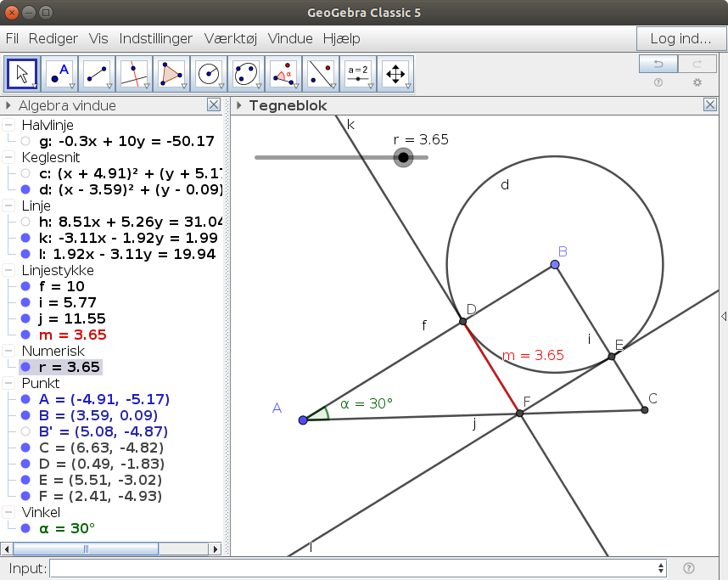Image resolution: width=728 pixels, height=580 pixels.
Task: Select point A = (-4.91, -5.17) entry
Action: [104, 399]
